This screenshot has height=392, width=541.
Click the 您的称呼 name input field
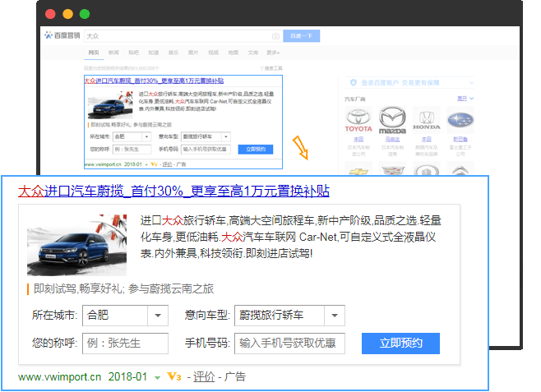click(x=125, y=344)
